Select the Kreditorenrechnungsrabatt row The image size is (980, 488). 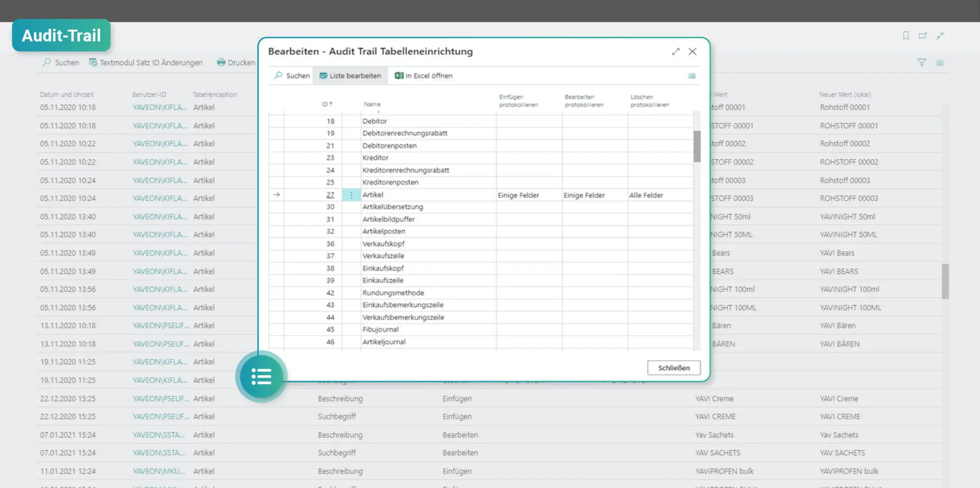pos(481,170)
